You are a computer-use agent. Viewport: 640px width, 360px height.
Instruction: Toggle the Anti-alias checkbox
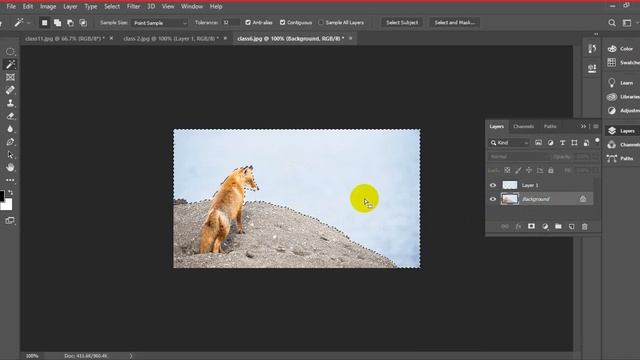click(x=248, y=22)
